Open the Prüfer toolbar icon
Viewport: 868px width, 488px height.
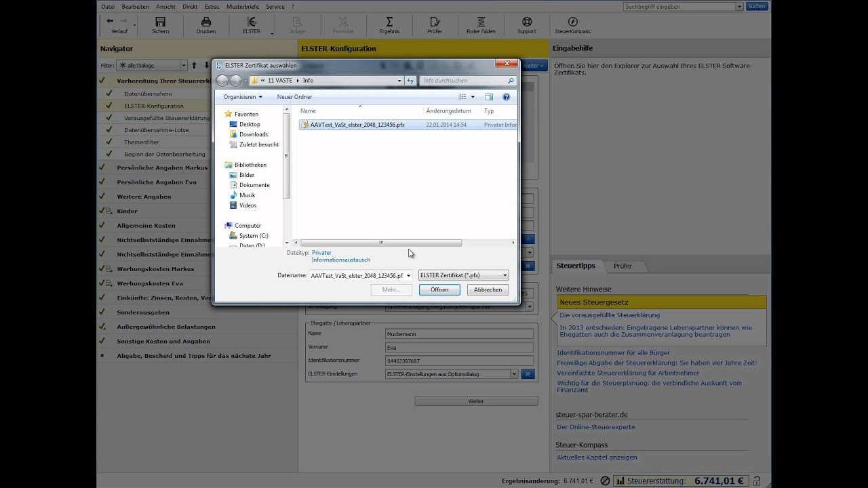click(435, 22)
